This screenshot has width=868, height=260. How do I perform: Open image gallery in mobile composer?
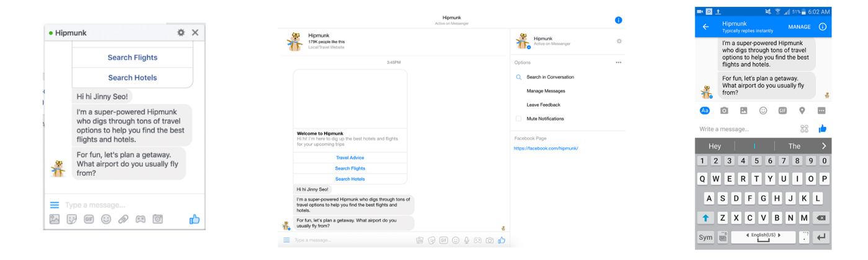coord(744,111)
